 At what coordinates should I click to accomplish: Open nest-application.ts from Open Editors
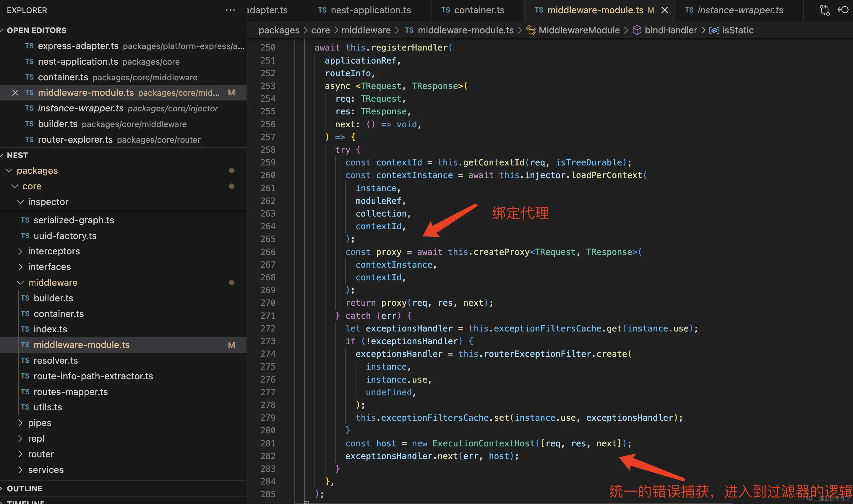(x=123, y=61)
